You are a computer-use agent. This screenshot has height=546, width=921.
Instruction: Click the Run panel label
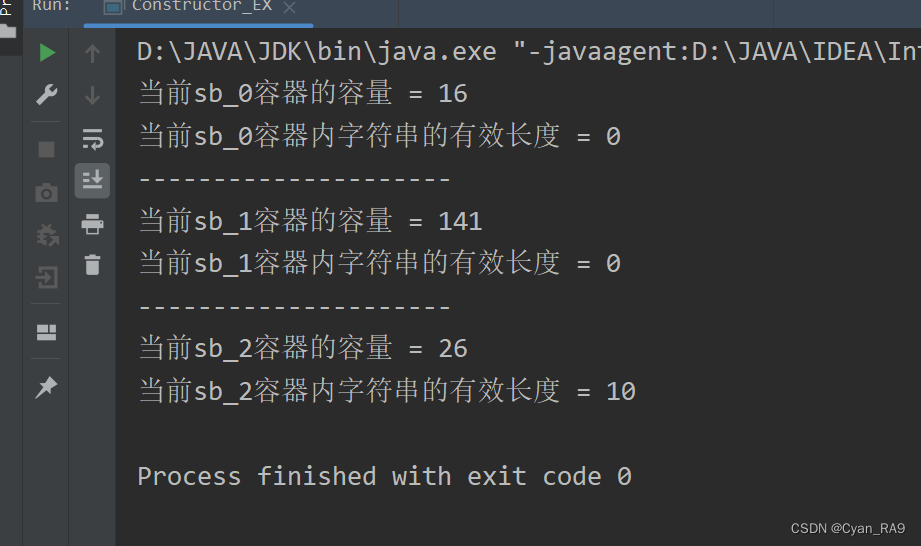(x=52, y=6)
